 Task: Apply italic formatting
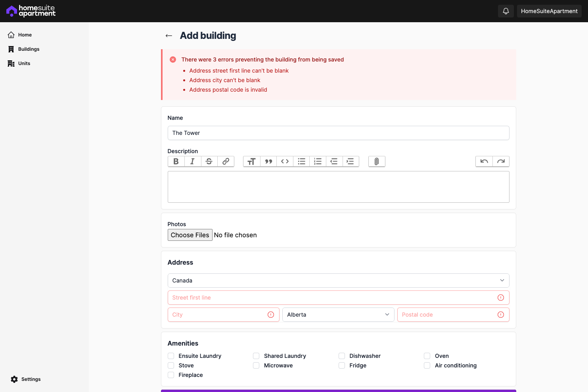(x=192, y=161)
